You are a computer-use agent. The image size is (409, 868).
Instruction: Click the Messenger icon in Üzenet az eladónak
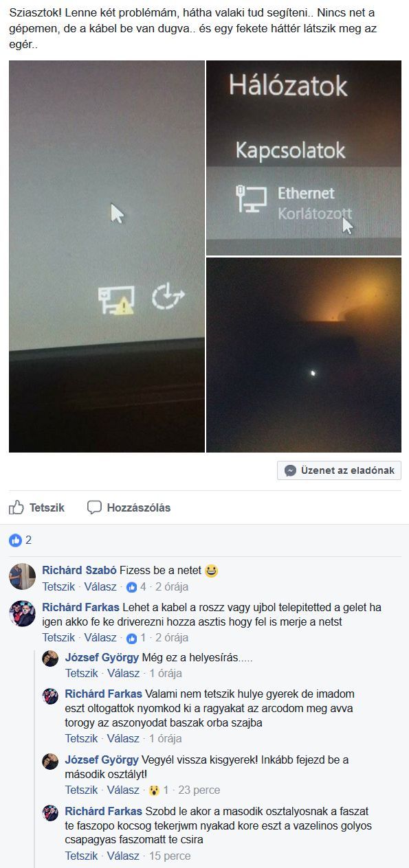[x=290, y=470]
